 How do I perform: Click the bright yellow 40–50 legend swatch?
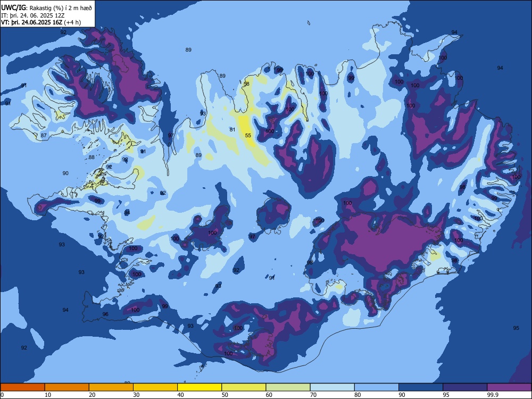click(199, 387)
